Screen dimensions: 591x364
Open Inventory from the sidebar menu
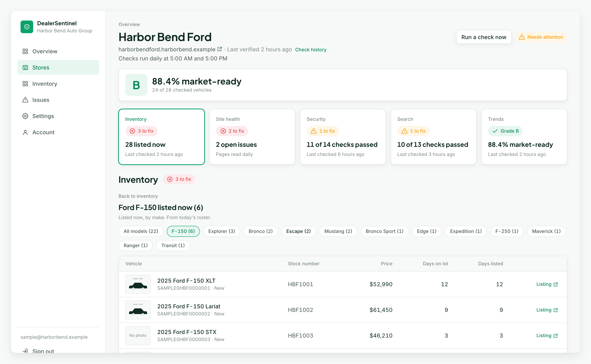[x=58, y=83]
